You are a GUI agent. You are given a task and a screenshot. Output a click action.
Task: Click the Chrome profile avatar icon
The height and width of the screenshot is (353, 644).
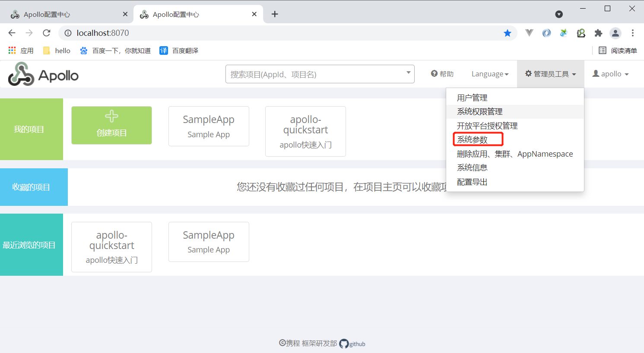click(x=615, y=33)
